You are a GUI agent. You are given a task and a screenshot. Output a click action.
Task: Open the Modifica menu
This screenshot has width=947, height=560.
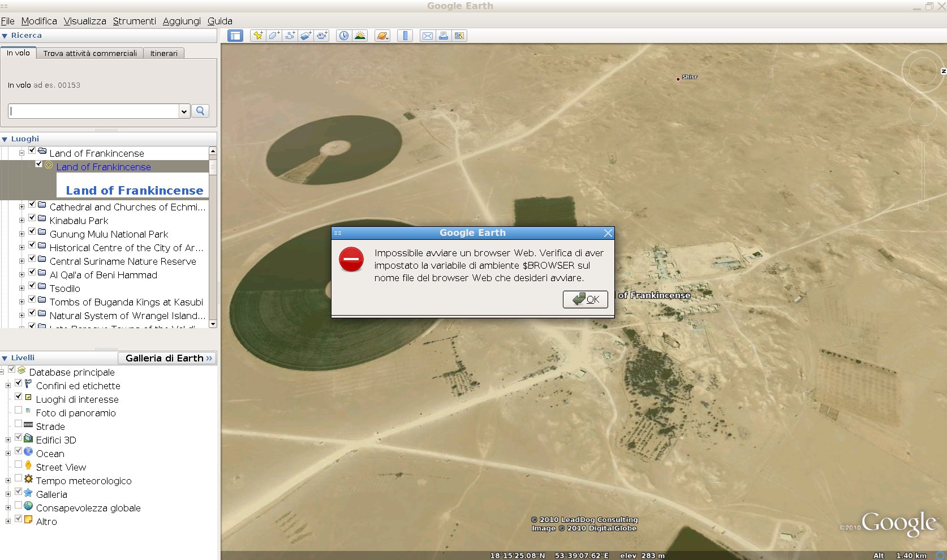point(39,21)
